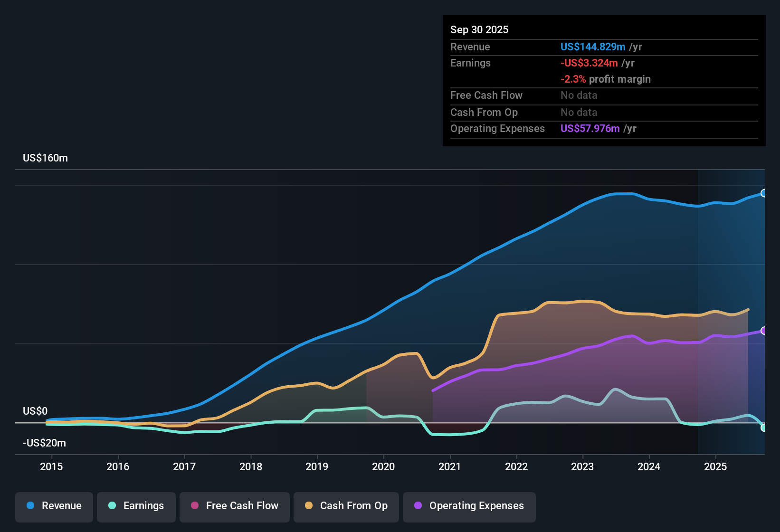
Task: Select the Operating Expenses endpoint marker
Action: (764, 331)
